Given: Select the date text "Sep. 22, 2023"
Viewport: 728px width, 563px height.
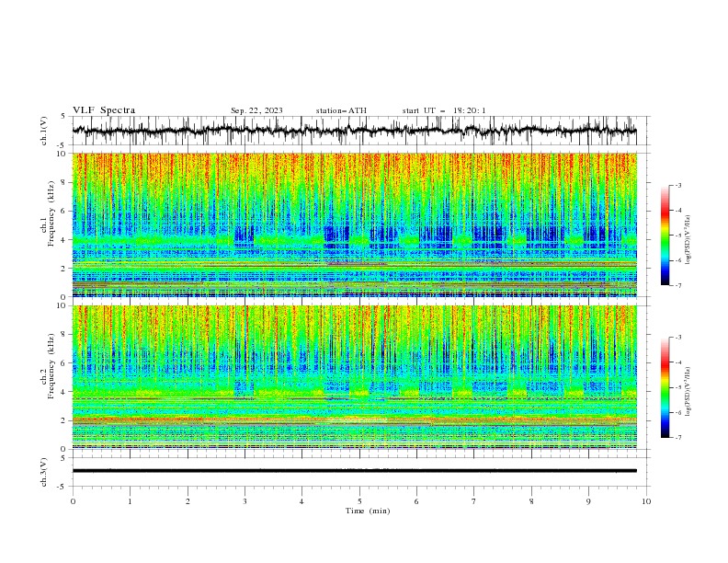Looking at the screenshot, I should click(x=256, y=110).
